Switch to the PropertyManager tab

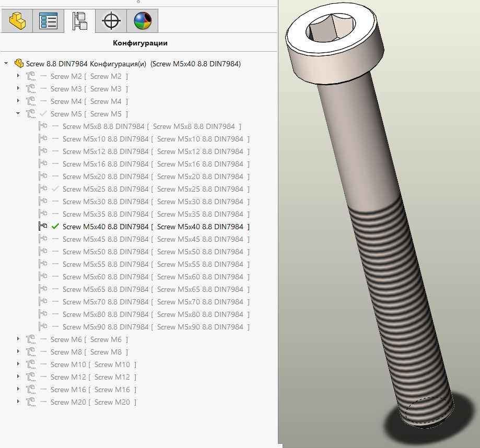pos(48,21)
